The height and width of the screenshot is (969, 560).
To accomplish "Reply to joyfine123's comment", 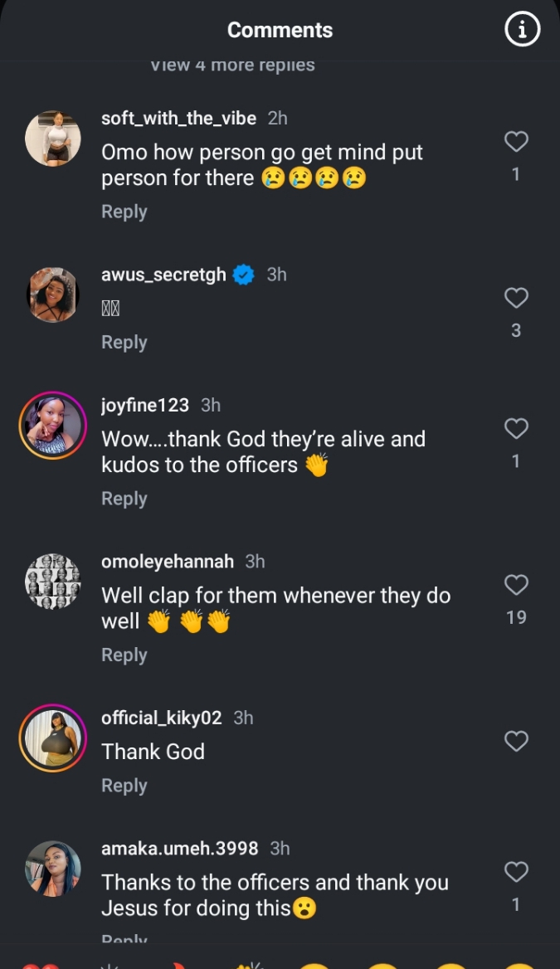I will 124,498.
